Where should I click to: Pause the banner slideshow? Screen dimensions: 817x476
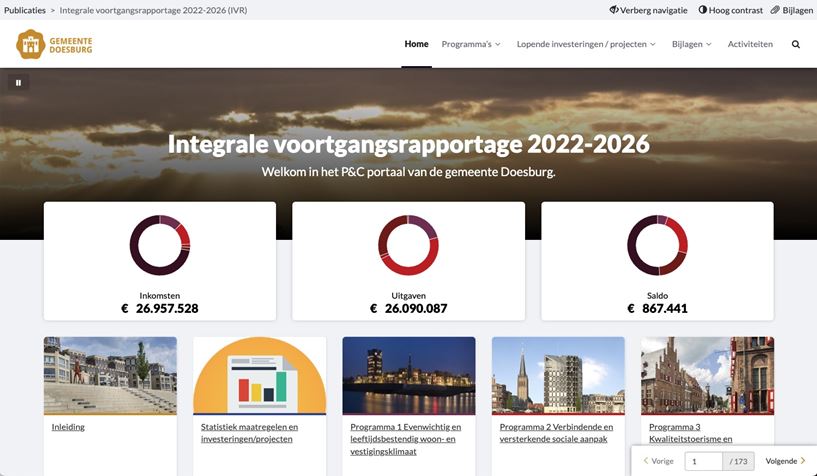tap(18, 83)
